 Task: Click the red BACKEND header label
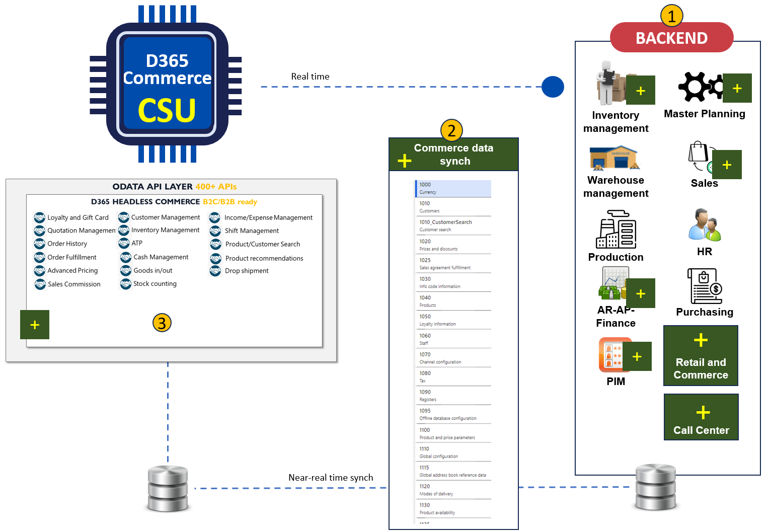[672, 38]
